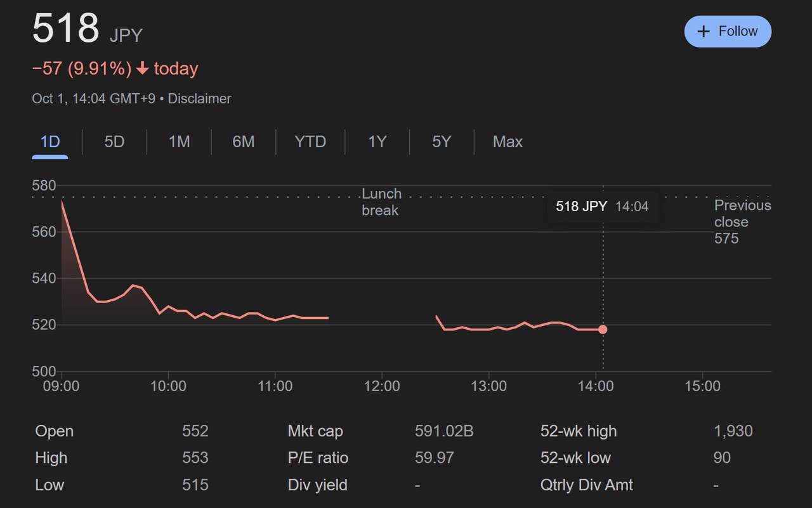View the 1Y chart tab
The image size is (812, 508).
click(x=377, y=142)
